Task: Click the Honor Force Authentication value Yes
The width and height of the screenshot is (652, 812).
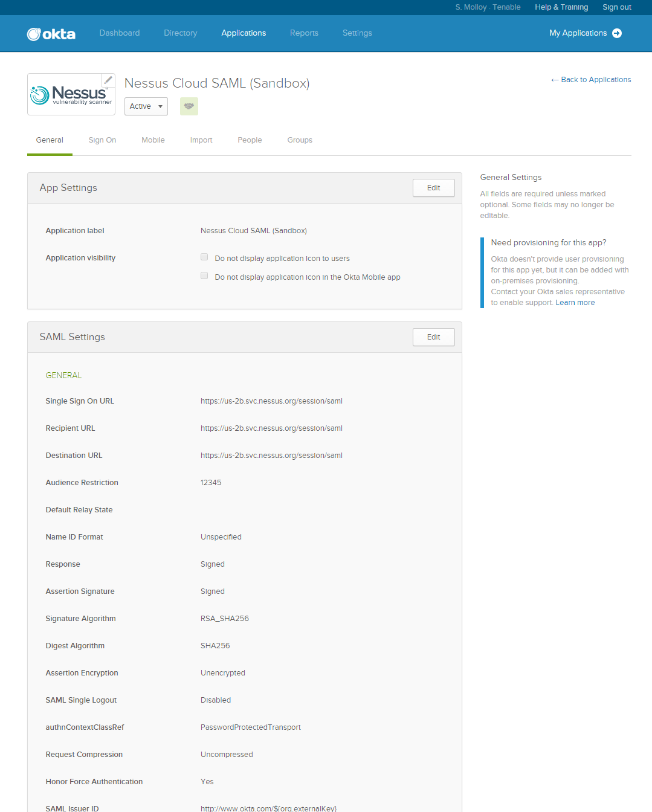Action: pyautogui.click(x=207, y=782)
